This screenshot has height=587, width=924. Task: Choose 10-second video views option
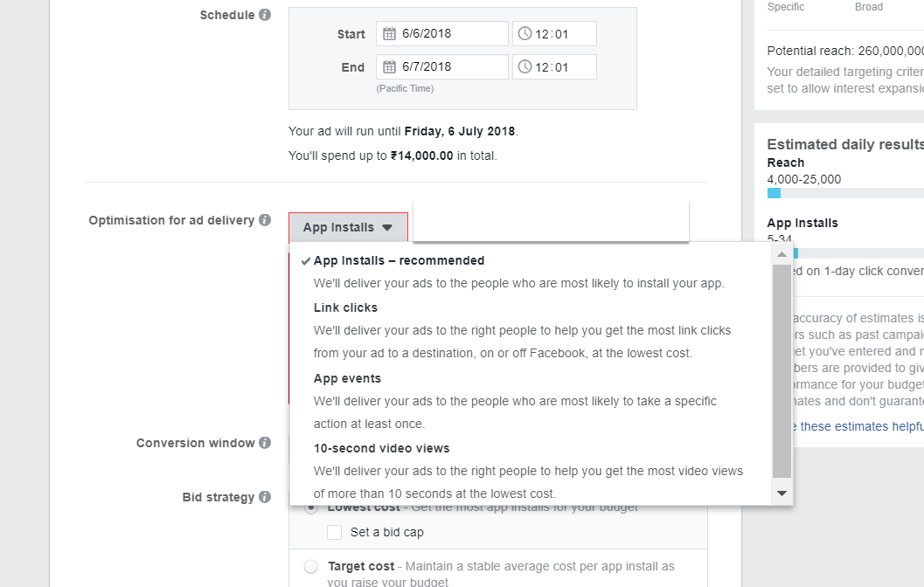382,448
